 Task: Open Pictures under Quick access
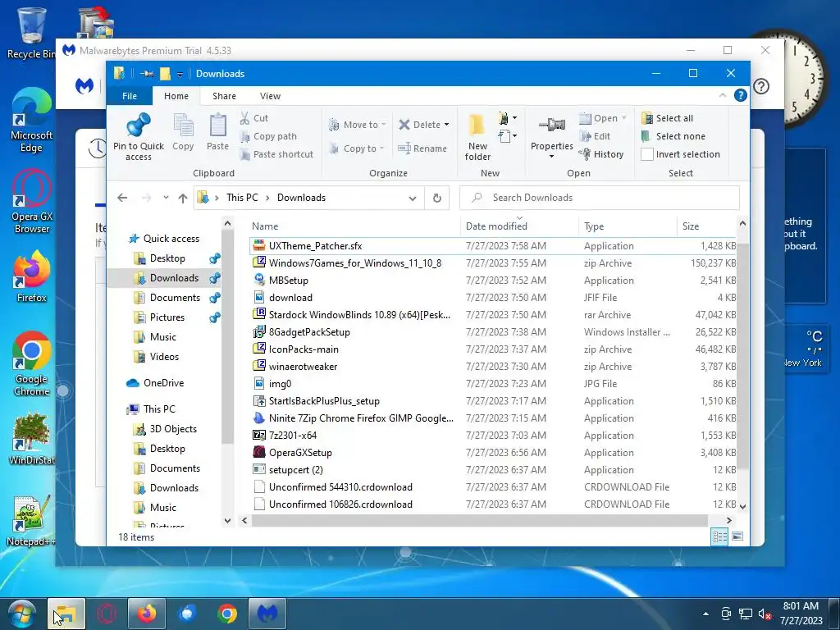(167, 317)
